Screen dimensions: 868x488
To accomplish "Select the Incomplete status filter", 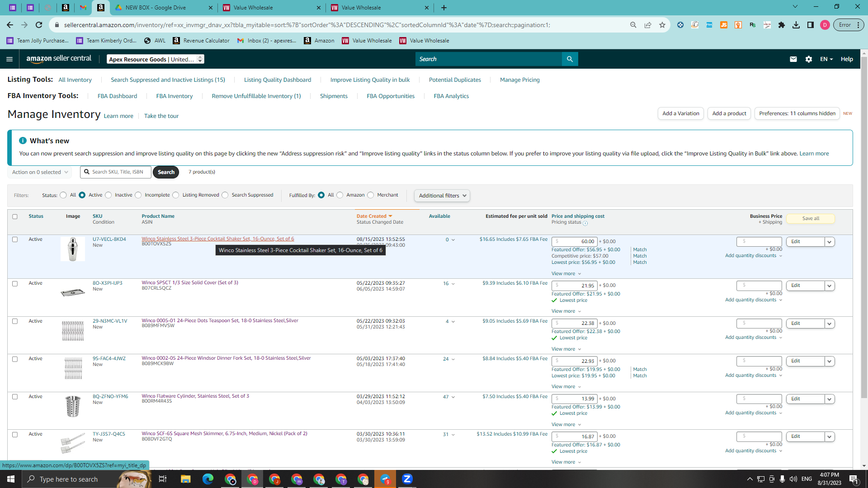I will tap(138, 195).
